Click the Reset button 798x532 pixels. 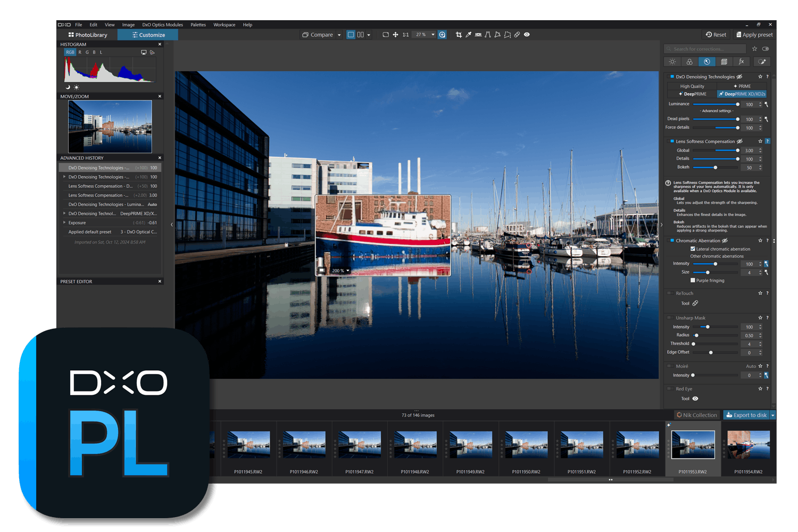(716, 35)
